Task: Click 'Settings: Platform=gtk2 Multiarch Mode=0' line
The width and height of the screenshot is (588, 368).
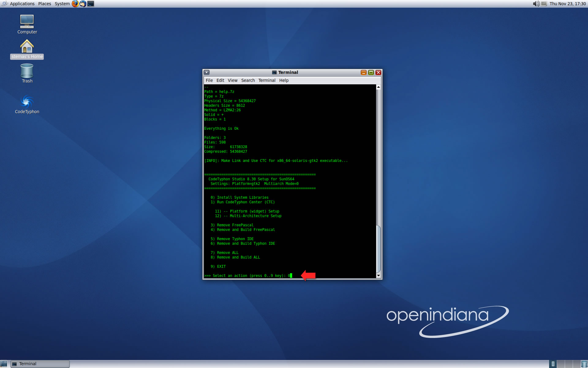Action: pyautogui.click(x=254, y=184)
